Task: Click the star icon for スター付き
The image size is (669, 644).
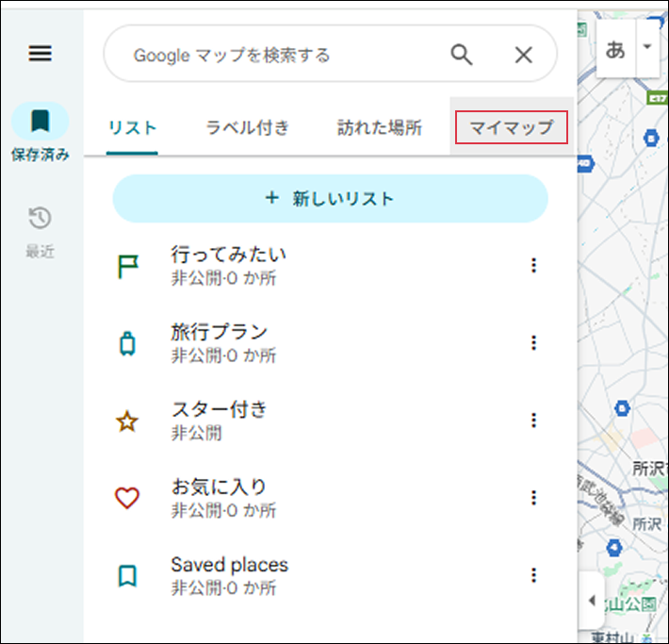Action: [127, 421]
